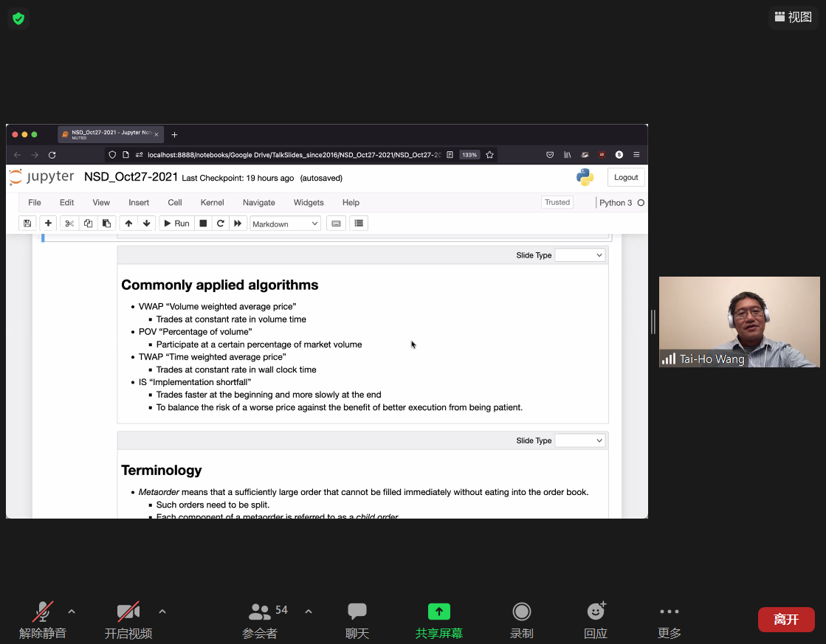Interrupt the kernel with the stop icon
Viewport: 826px width, 644px height.
coord(203,224)
